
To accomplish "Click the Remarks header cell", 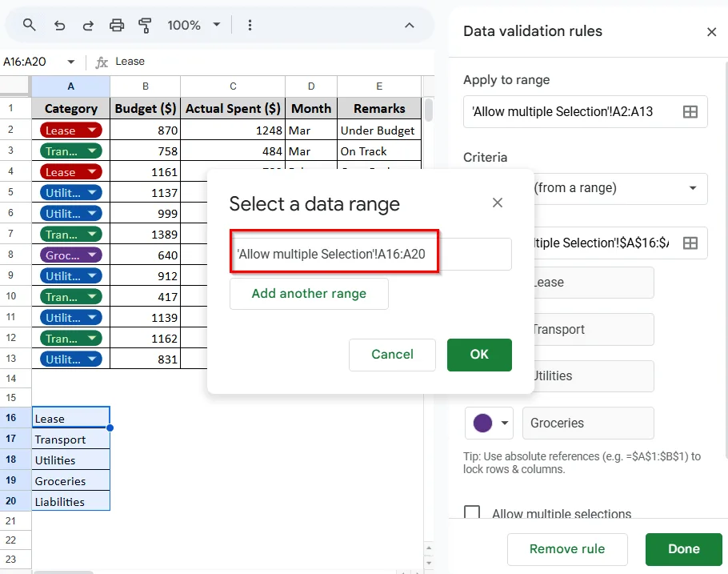I will click(x=379, y=109).
